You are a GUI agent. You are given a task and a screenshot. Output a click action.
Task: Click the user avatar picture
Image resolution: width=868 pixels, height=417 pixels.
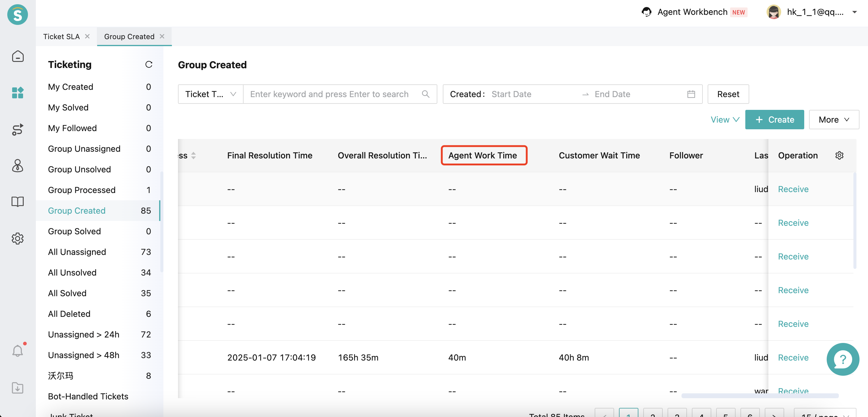point(774,12)
